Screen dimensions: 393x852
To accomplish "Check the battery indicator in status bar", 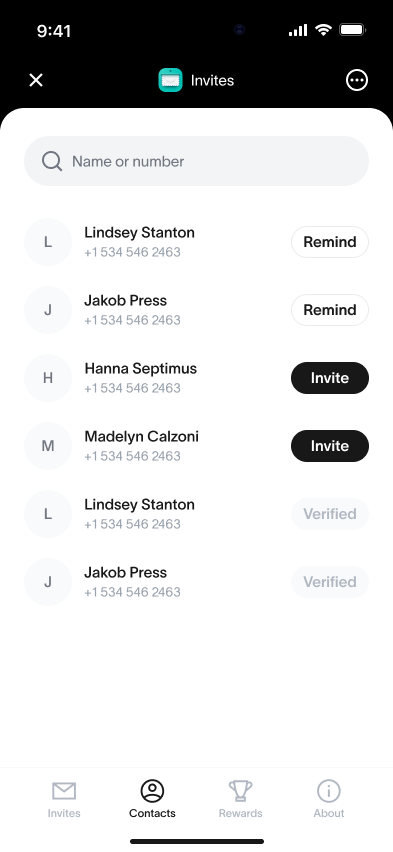I will click(x=352, y=29).
